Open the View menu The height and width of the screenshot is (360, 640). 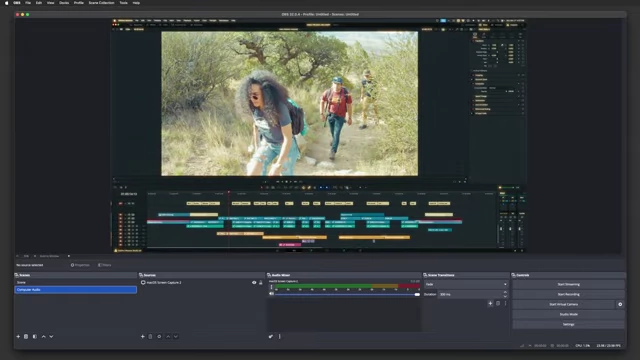click(50, 3)
